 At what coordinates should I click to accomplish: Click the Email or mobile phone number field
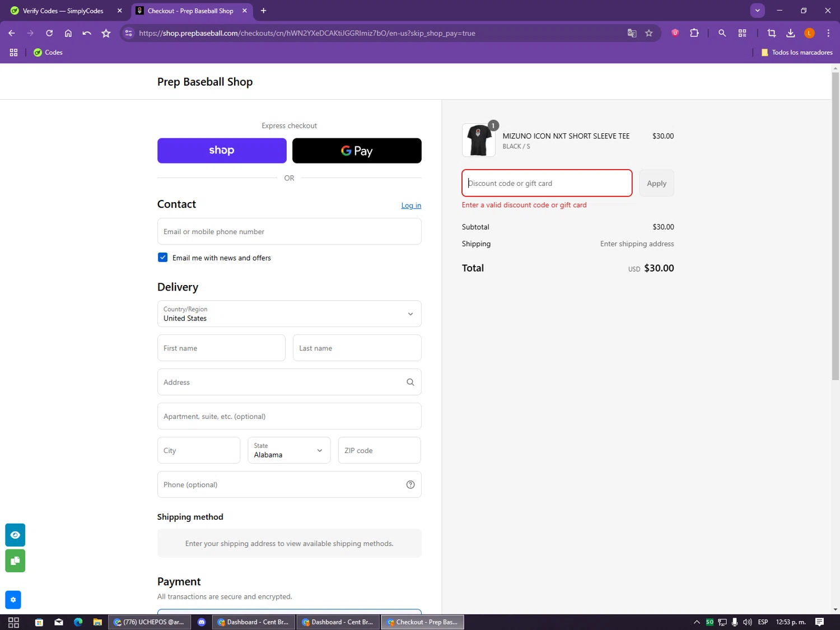click(x=289, y=231)
